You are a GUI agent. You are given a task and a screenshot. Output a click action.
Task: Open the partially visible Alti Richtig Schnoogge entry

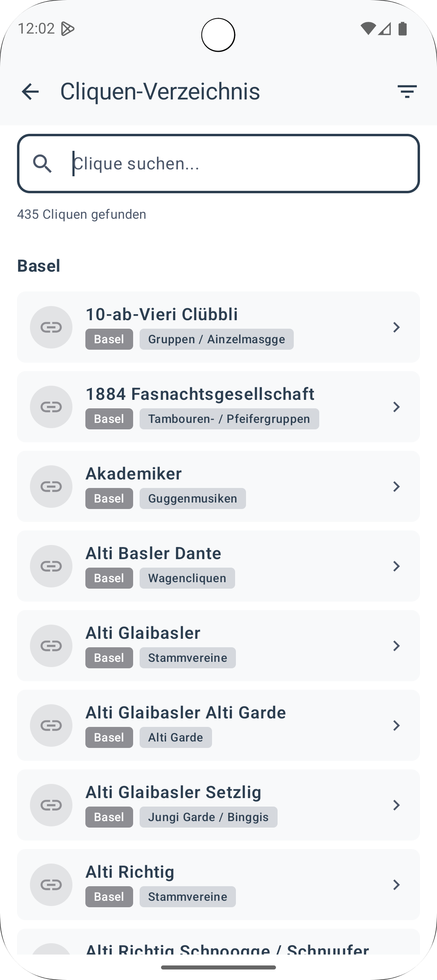coord(227,948)
